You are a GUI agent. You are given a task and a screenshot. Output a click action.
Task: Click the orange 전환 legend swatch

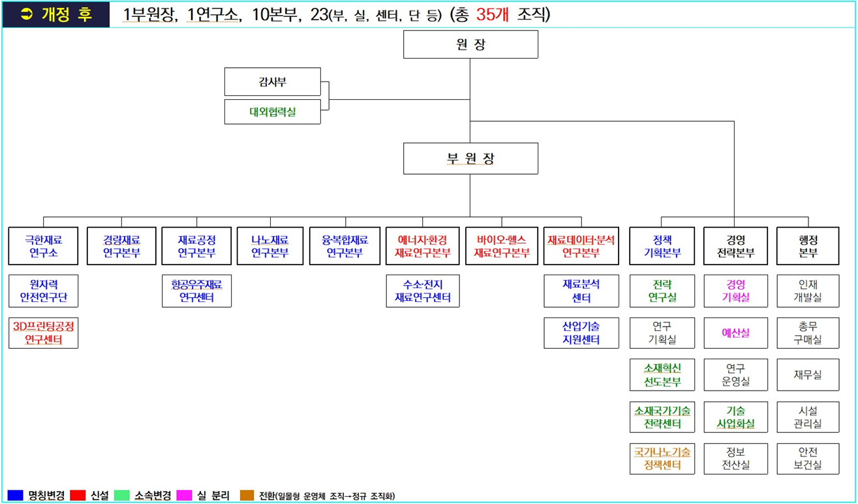247,496
